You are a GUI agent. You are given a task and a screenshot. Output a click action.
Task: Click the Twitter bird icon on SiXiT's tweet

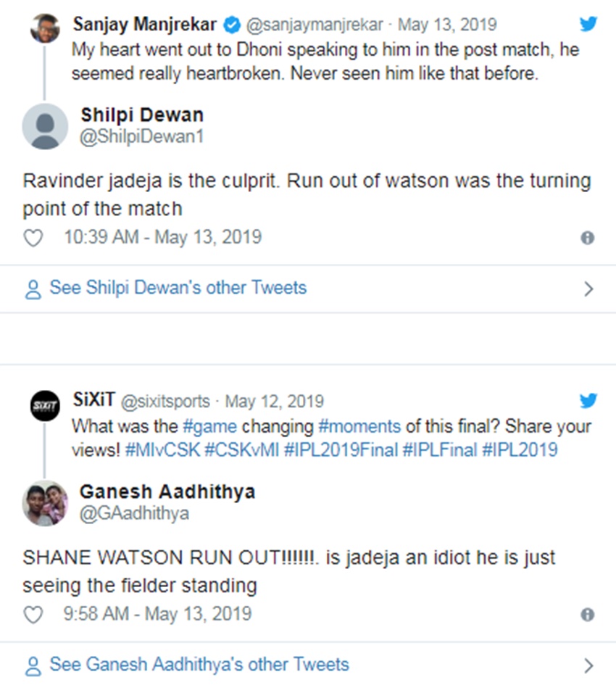point(588,401)
